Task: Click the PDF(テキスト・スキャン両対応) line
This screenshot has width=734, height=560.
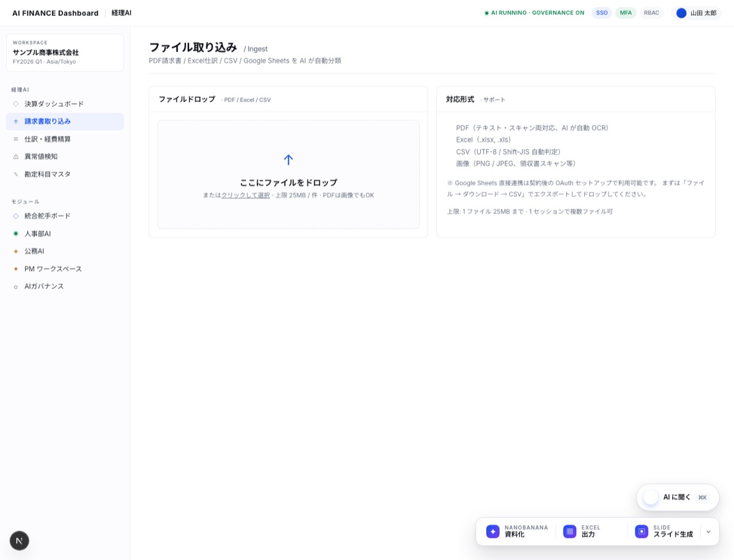Action: click(x=532, y=128)
